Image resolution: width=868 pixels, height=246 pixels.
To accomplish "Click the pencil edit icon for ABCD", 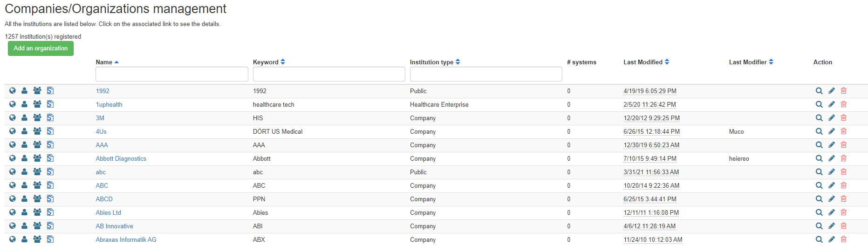I will click(x=832, y=199).
